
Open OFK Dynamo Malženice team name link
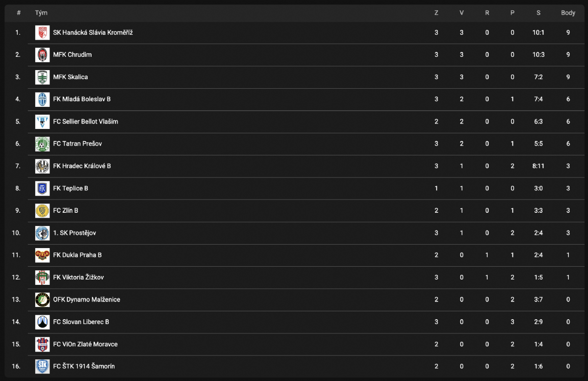tap(86, 300)
